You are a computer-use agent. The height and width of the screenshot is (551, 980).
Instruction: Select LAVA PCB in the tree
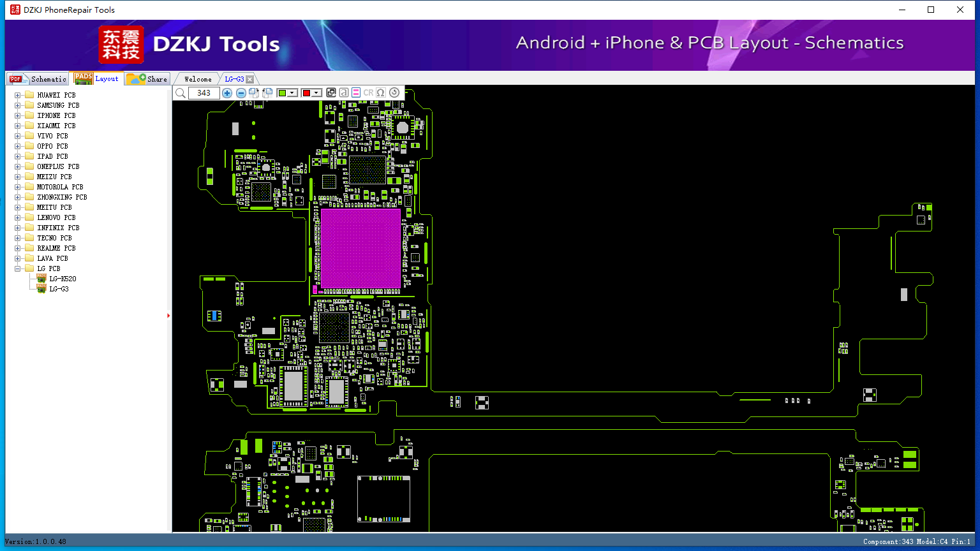pos(52,258)
